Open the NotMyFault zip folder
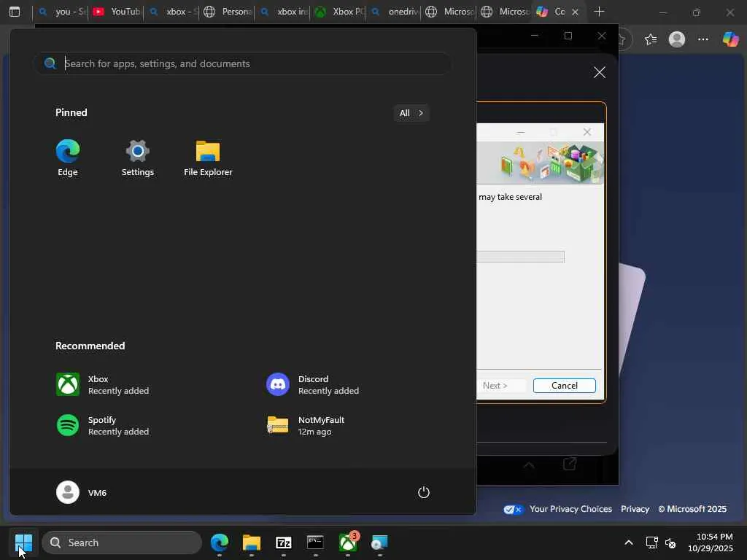Image resolution: width=747 pixels, height=560 pixels. pyautogui.click(x=306, y=426)
